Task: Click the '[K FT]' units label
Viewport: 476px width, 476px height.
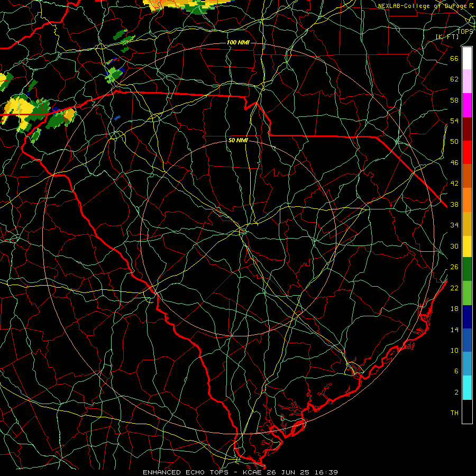Action: pos(447,37)
